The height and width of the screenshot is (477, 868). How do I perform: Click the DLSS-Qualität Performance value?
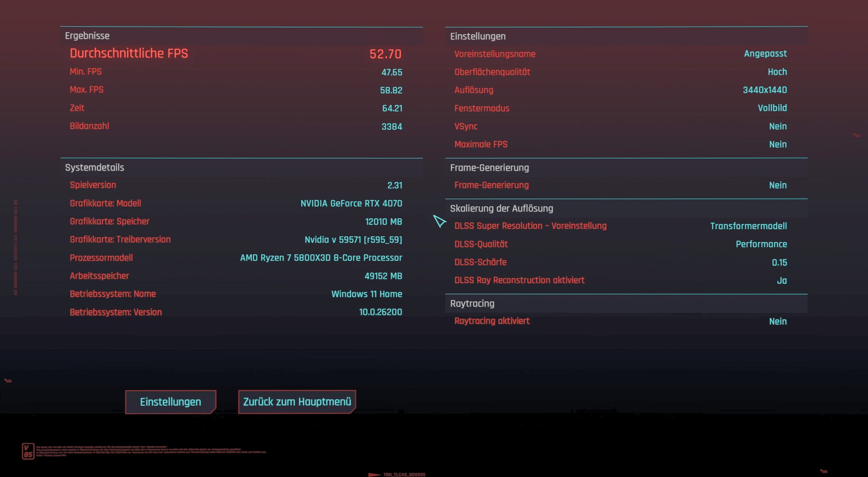(761, 244)
